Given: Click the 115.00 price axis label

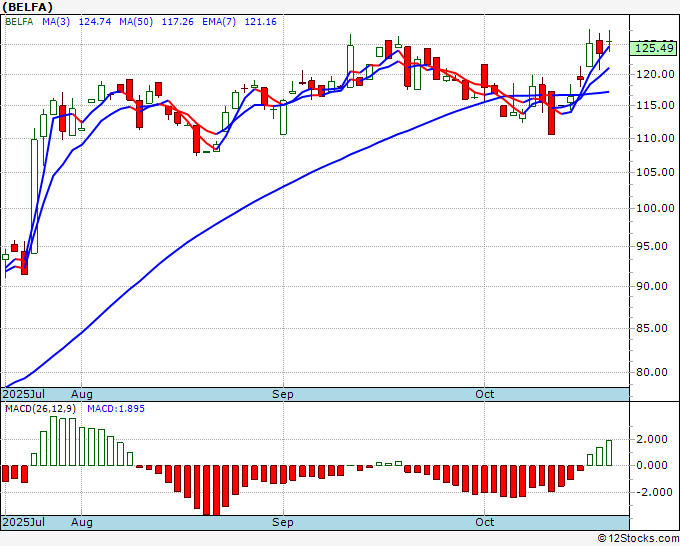Looking at the screenshot, I should (x=655, y=105).
